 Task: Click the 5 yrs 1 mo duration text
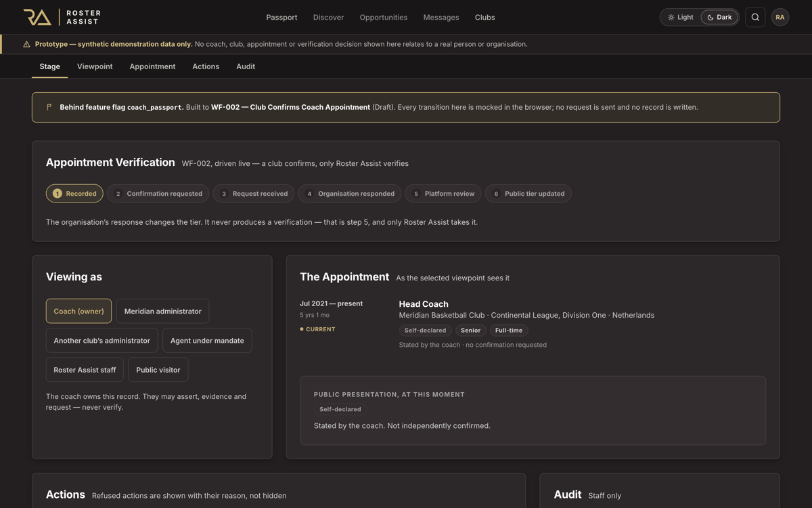click(315, 315)
